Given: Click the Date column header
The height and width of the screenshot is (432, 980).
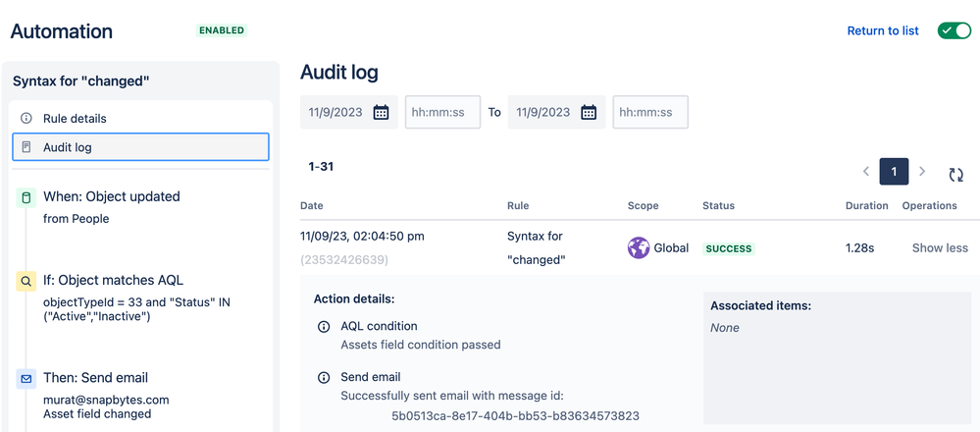Looking at the screenshot, I should [312, 205].
